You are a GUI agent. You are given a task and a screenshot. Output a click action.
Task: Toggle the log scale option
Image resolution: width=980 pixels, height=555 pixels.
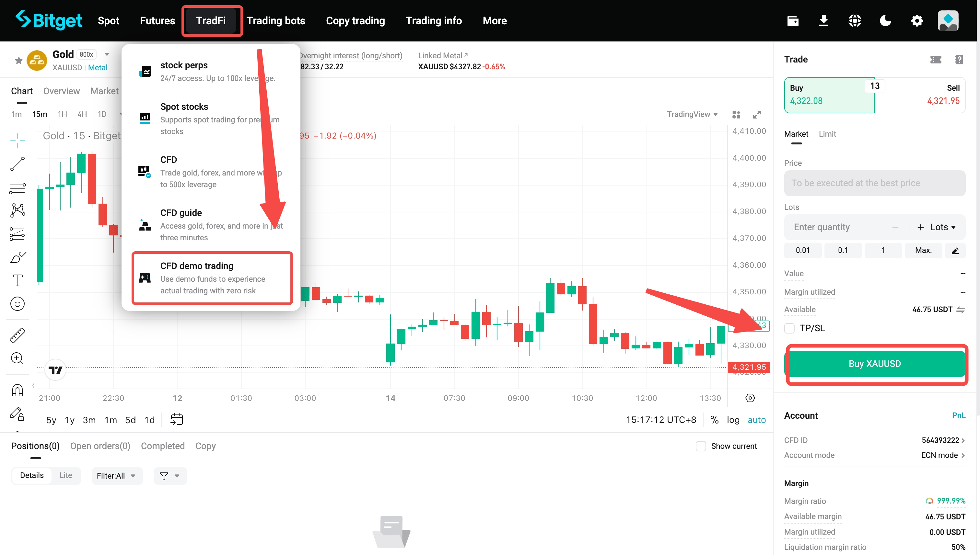[733, 420]
